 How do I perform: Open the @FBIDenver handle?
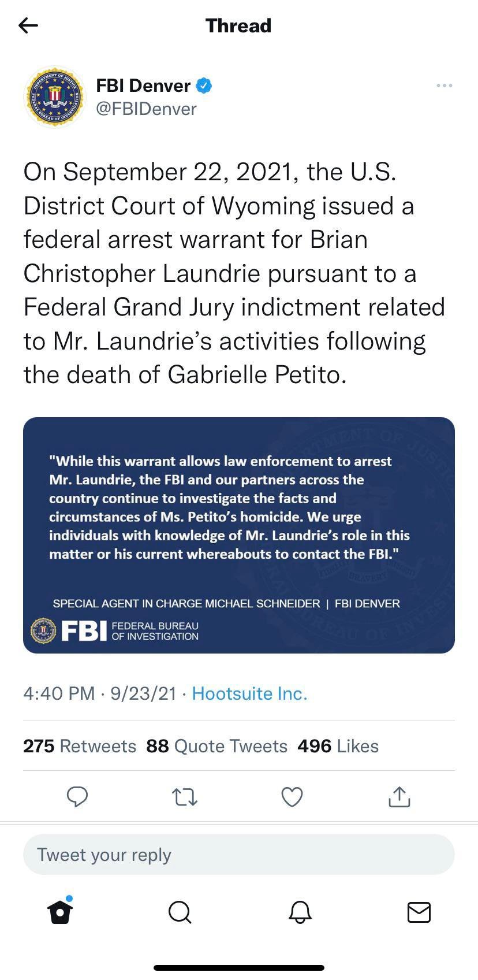[146, 109]
